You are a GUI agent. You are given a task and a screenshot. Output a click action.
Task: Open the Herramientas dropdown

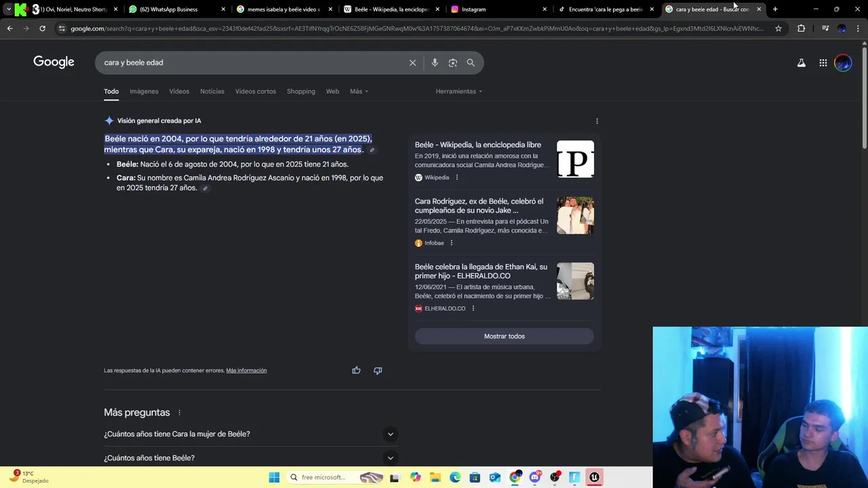coord(458,91)
